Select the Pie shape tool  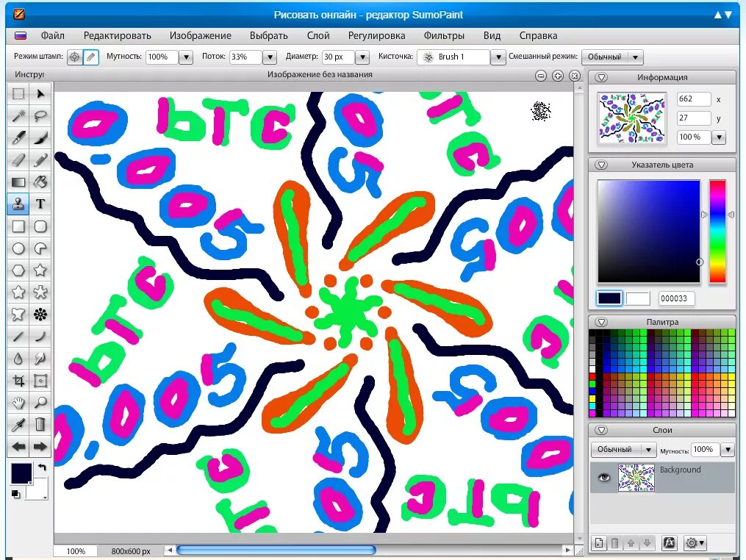point(40,248)
